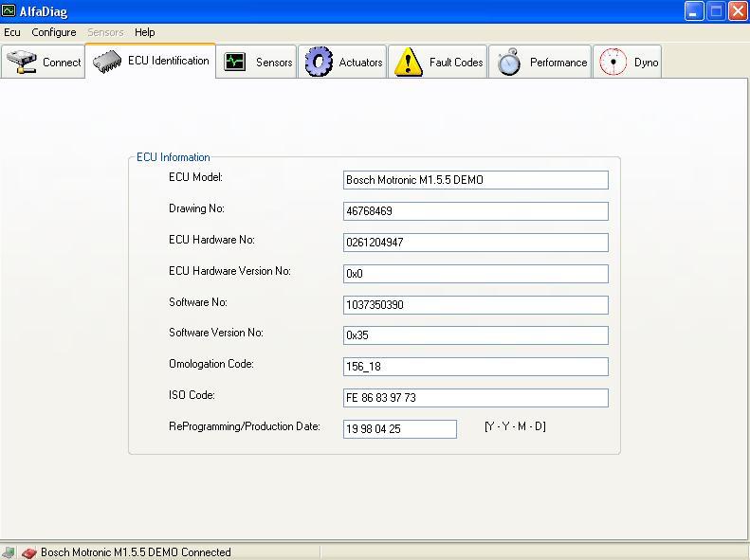Select the ECU Identification tab label

pyautogui.click(x=169, y=61)
